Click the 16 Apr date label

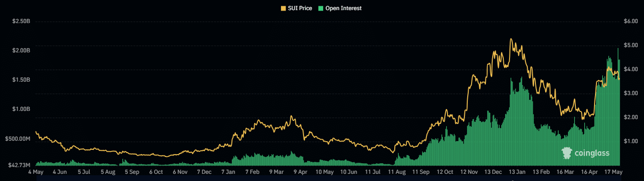(x=589, y=171)
